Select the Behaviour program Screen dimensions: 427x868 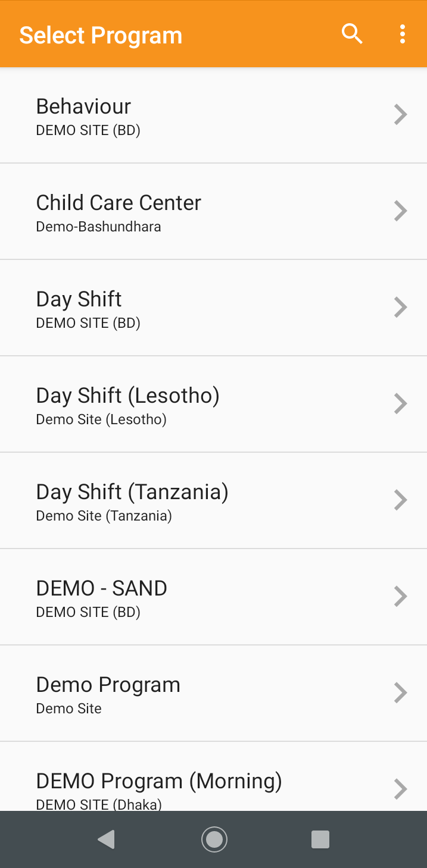pyautogui.click(x=213, y=115)
